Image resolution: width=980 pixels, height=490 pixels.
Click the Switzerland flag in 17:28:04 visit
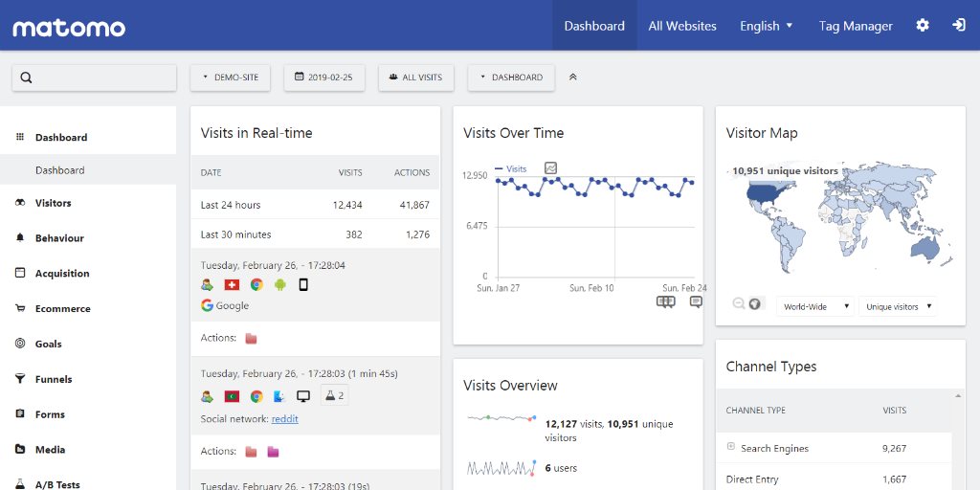point(232,285)
